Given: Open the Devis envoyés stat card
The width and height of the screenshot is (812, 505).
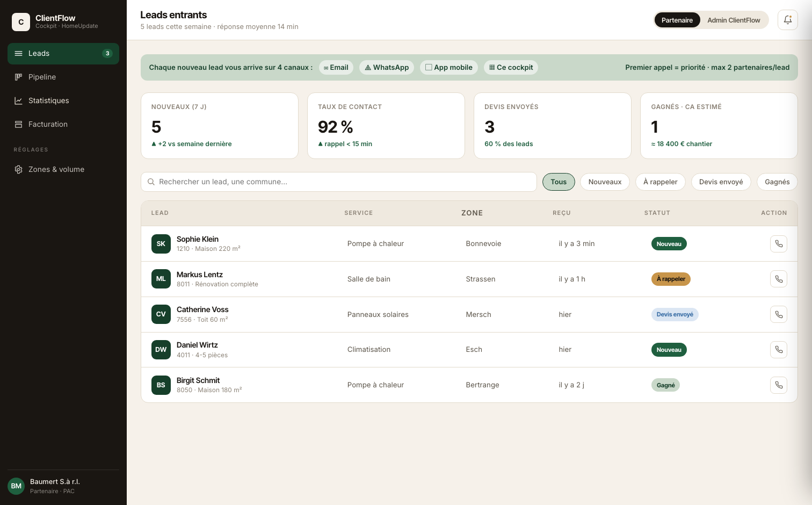Looking at the screenshot, I should coord(553,126).
